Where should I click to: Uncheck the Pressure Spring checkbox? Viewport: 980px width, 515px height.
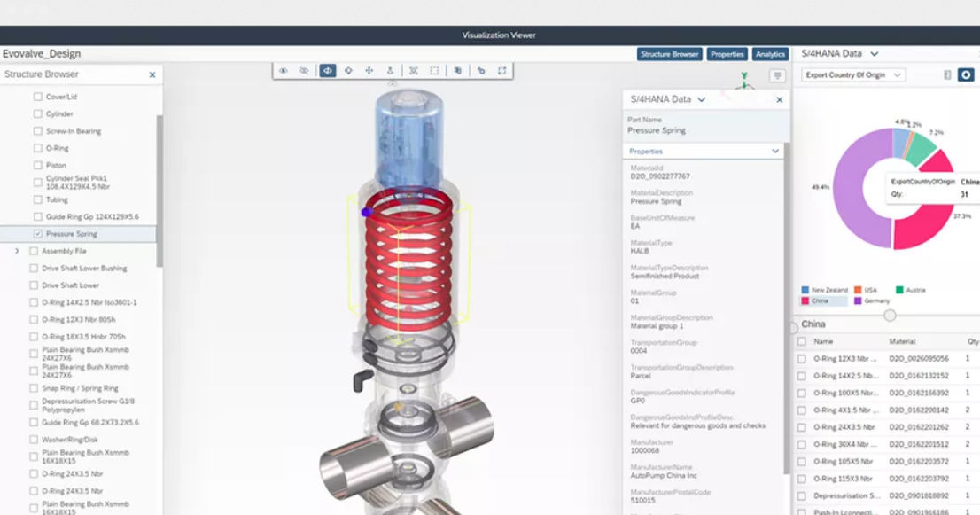[x=37, y=234]
